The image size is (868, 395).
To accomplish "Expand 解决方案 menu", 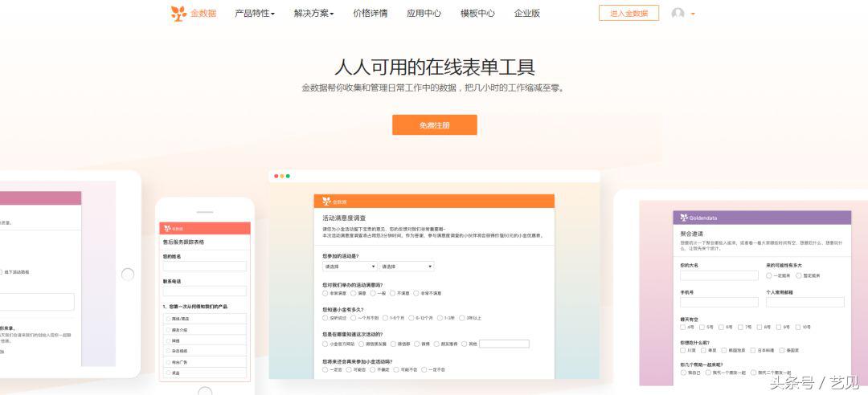I will [x=314, y=14].
